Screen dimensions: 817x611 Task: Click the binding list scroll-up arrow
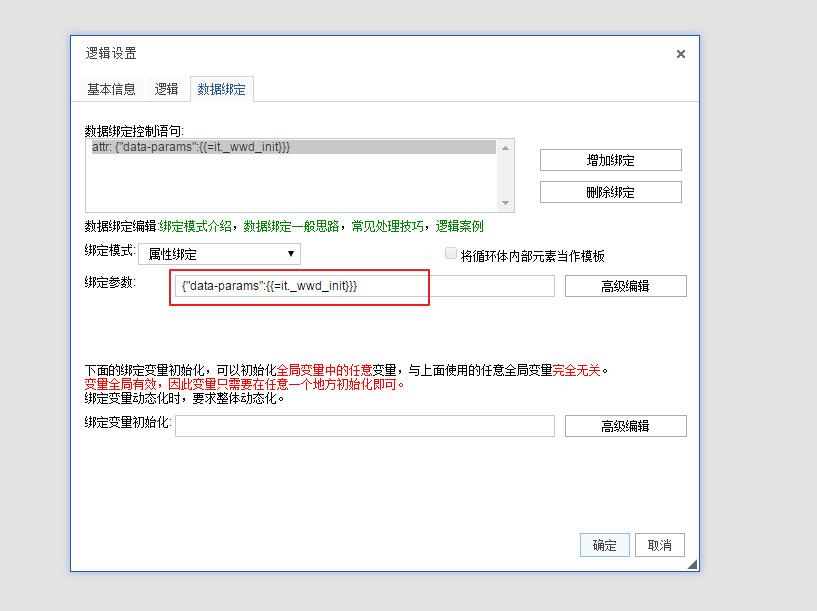[506, 148]
